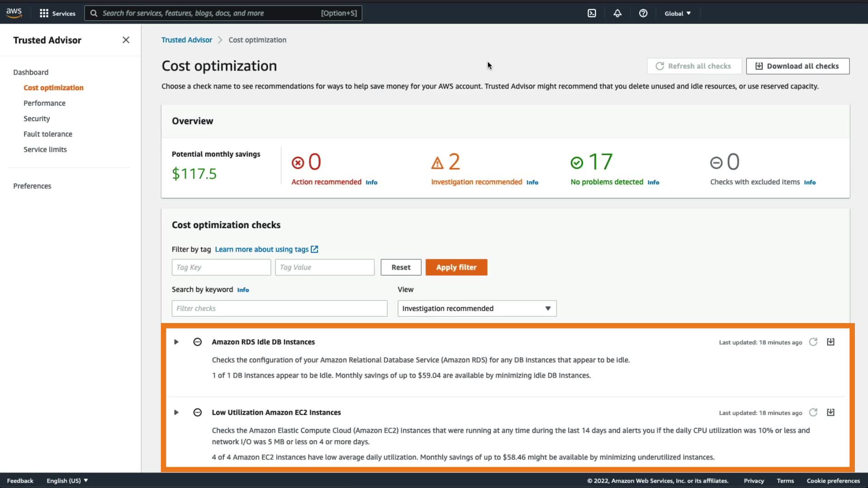
Task: Open the English (US) language selector
Action: [x=67, y=481]
